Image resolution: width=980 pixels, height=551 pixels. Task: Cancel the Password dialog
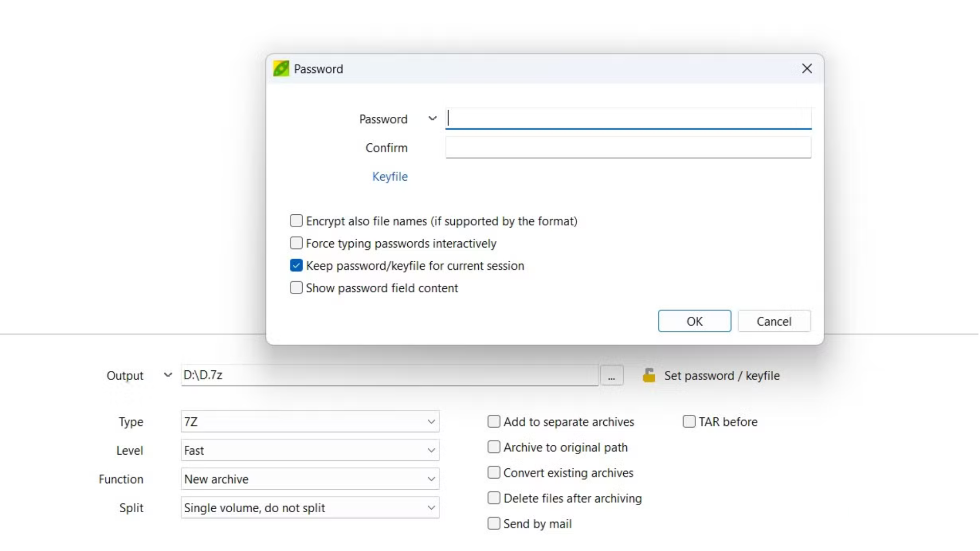point(774,321)
